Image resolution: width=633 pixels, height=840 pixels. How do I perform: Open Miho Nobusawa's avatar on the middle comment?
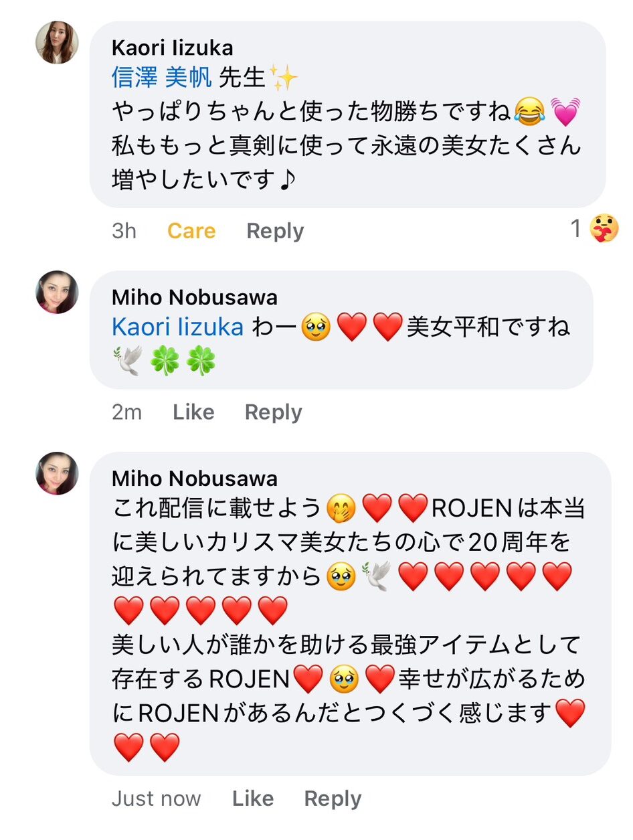click(57, 292)
